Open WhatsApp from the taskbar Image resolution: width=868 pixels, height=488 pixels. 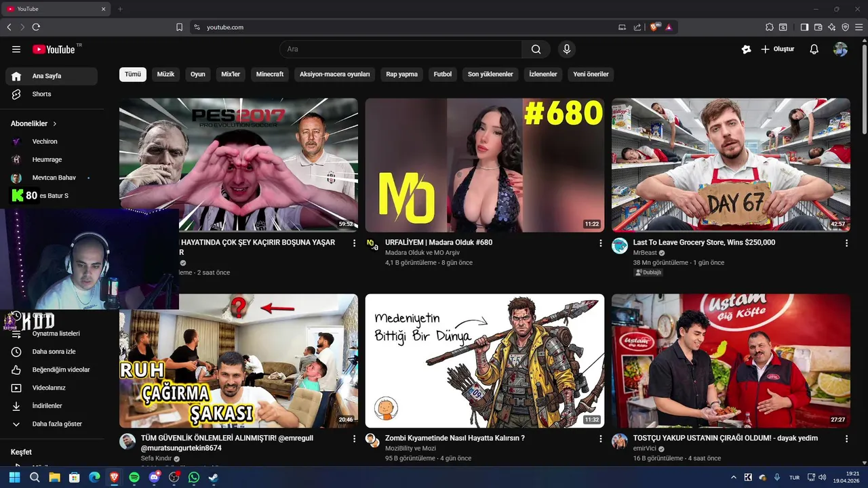click(194, 477)
